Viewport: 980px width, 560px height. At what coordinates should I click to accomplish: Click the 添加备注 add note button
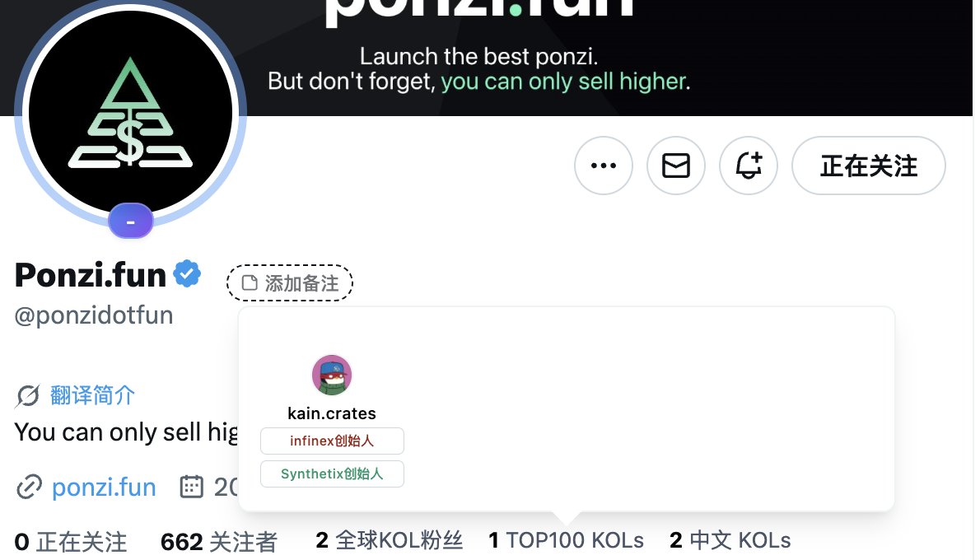(289, 283)
